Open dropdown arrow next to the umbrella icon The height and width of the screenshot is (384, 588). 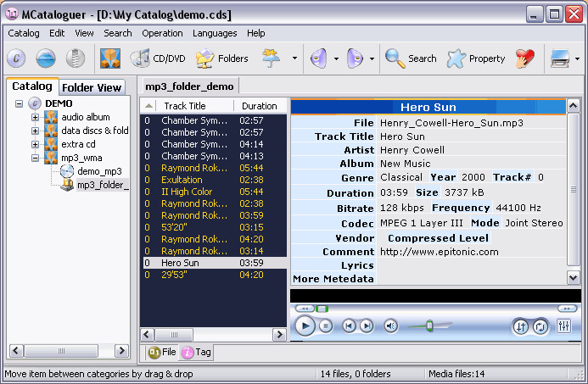[294, 58]
